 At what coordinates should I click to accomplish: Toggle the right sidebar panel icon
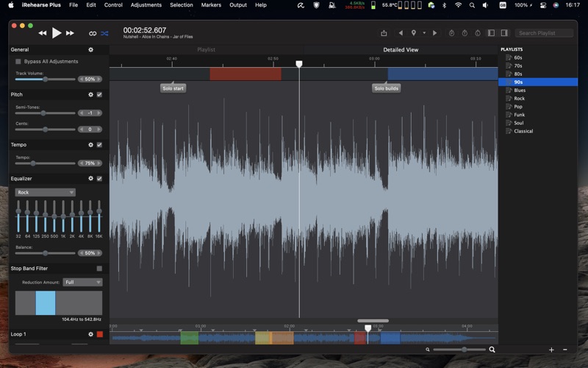[504, 33]
